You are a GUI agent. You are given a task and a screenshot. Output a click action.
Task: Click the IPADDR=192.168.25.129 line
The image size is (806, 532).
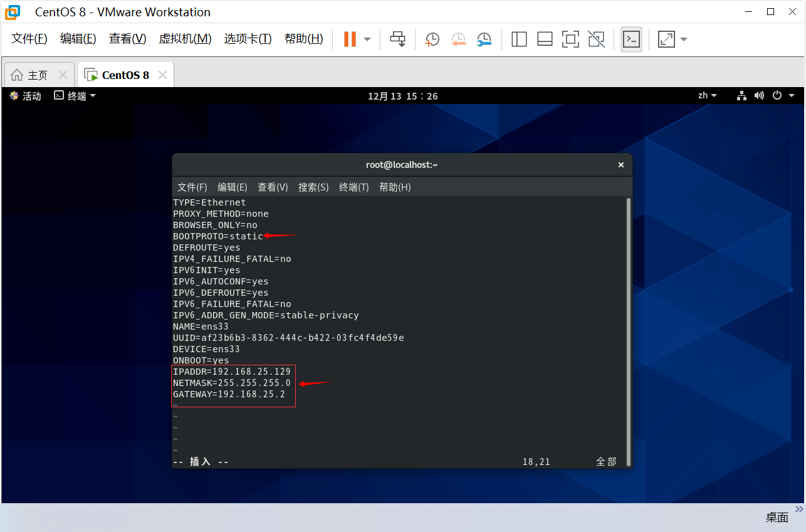click(232, 372)
